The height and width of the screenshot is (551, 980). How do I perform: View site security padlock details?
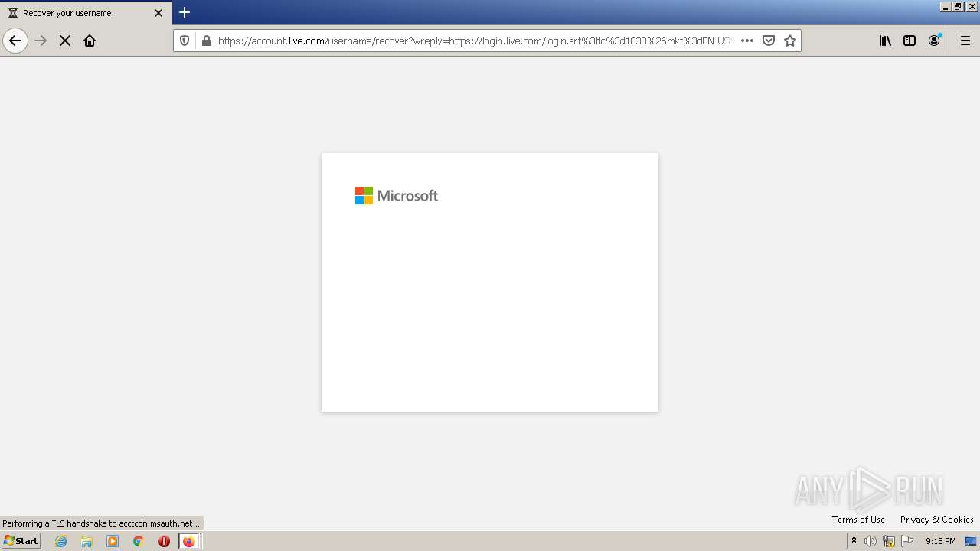click(x=206, y=41)
